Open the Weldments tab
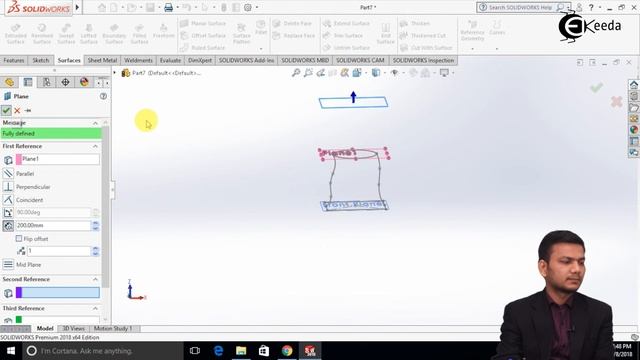Image resolution: width=640 pixels, height=360 pixels. 138,60
